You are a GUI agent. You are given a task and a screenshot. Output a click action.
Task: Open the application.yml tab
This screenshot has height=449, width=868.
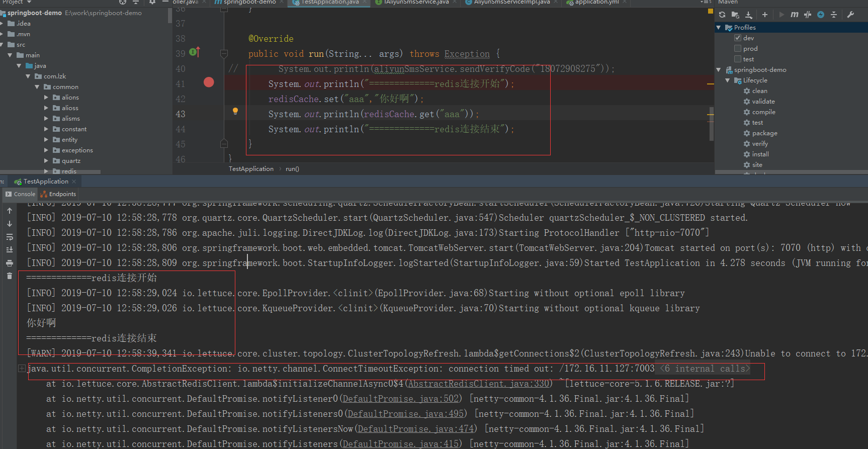coord(596,2)
